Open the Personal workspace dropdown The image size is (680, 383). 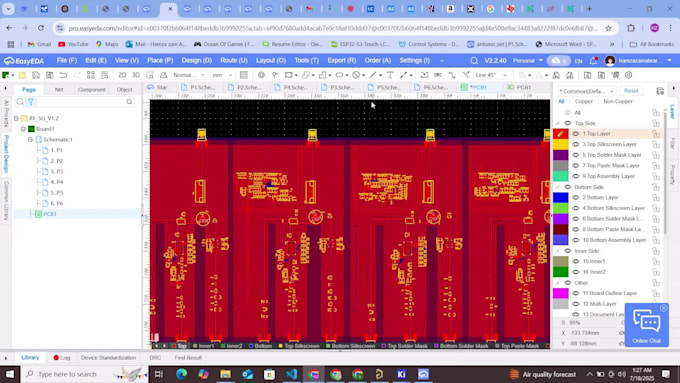pyautogui.click(x=528, y=61)
